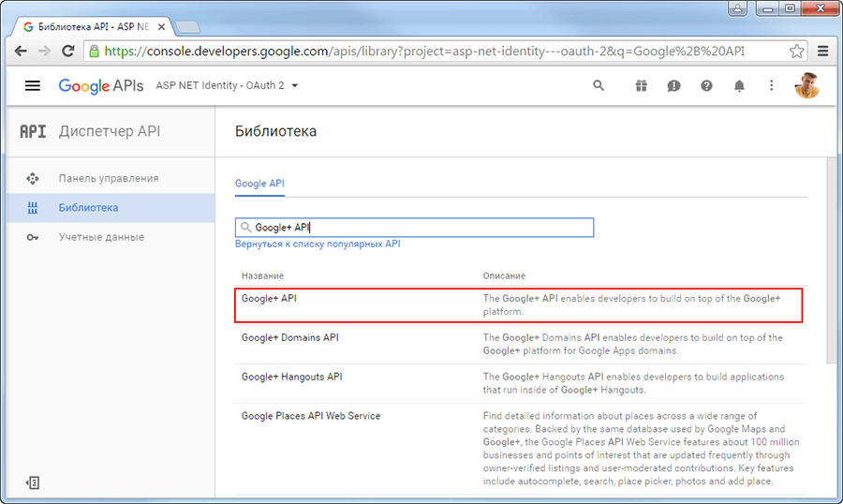
Task: Open the feedback speech bubble icon
Action: point(673,85)
